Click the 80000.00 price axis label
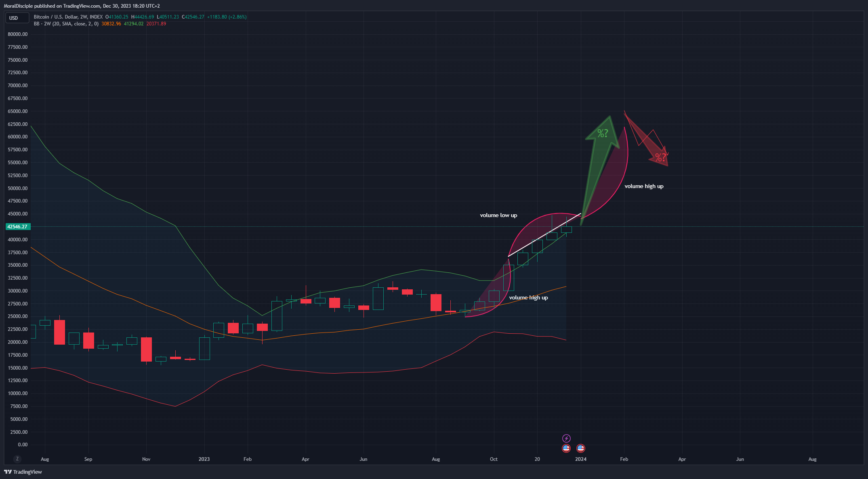The width and height of the screenshot is (868, 479). [18, 34]
